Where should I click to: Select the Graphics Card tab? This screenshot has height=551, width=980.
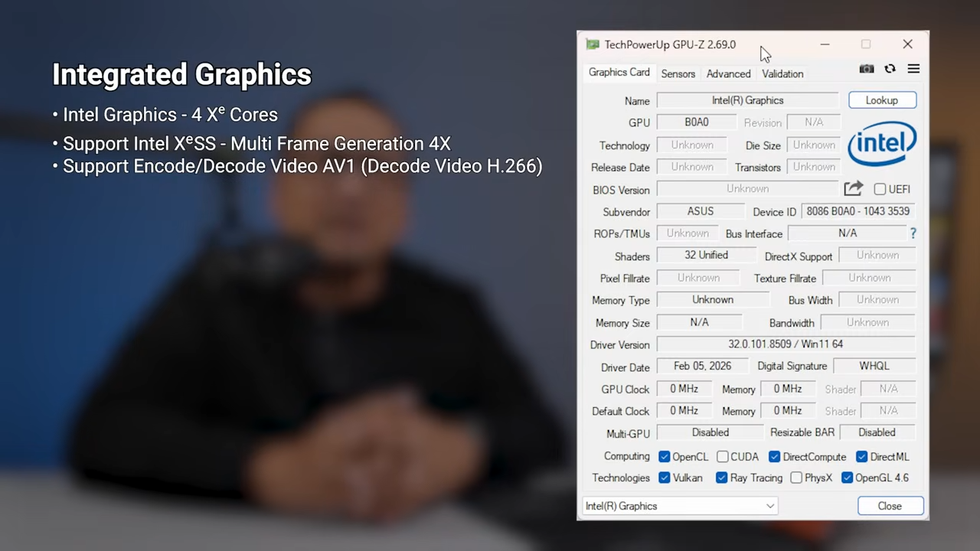click(x=619, y=73)
